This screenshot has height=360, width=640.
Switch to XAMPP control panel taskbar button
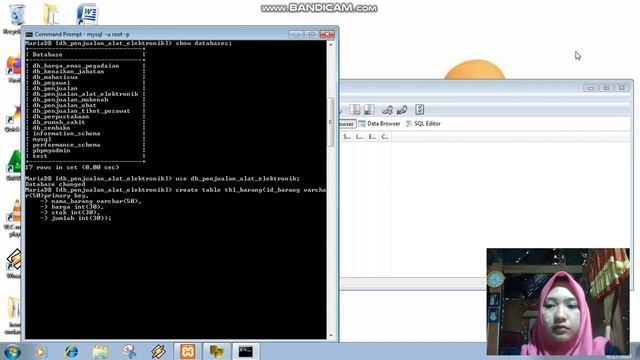tap(188, 351)
